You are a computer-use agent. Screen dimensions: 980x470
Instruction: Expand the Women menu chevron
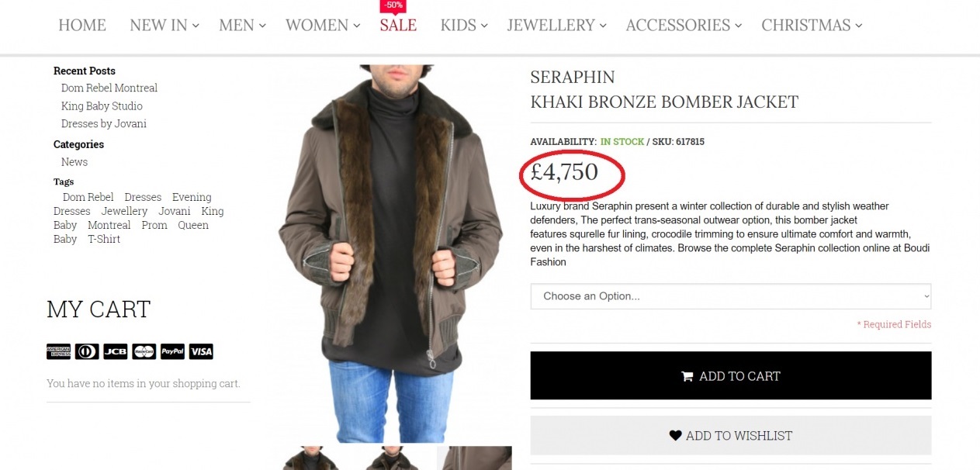pyautogui.click(x=357, y=26)
